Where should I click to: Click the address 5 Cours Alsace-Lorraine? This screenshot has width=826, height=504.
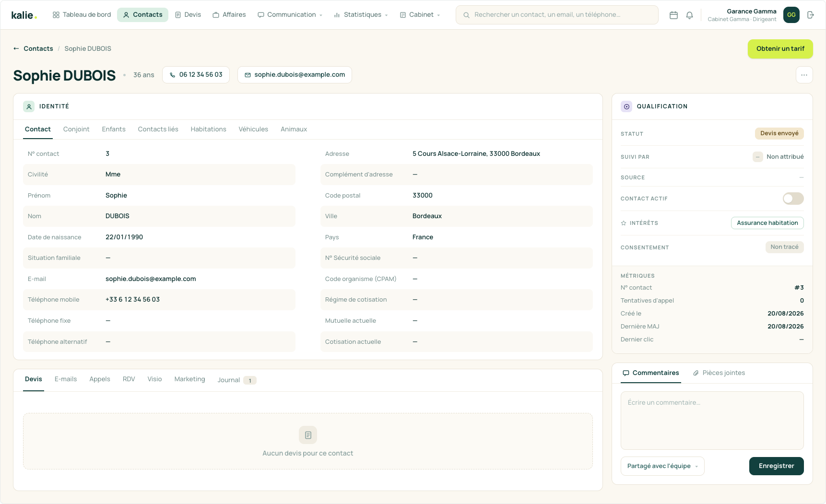476,154
